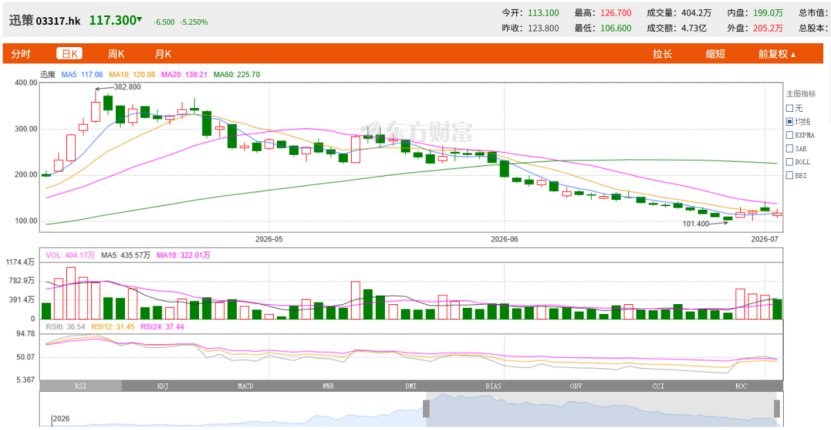Open the 月K monthly chart tab

point(163,54)
